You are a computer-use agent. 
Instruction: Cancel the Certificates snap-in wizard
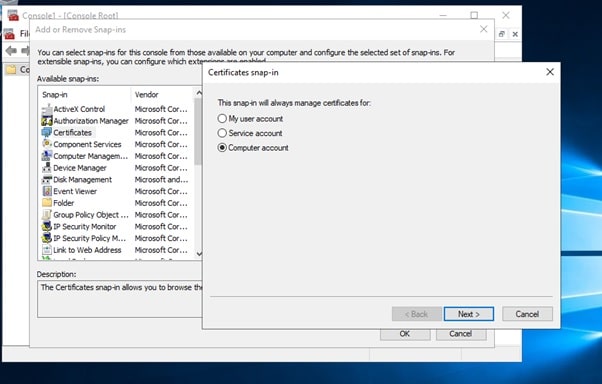pyautogui.click(x=528, y=314)
